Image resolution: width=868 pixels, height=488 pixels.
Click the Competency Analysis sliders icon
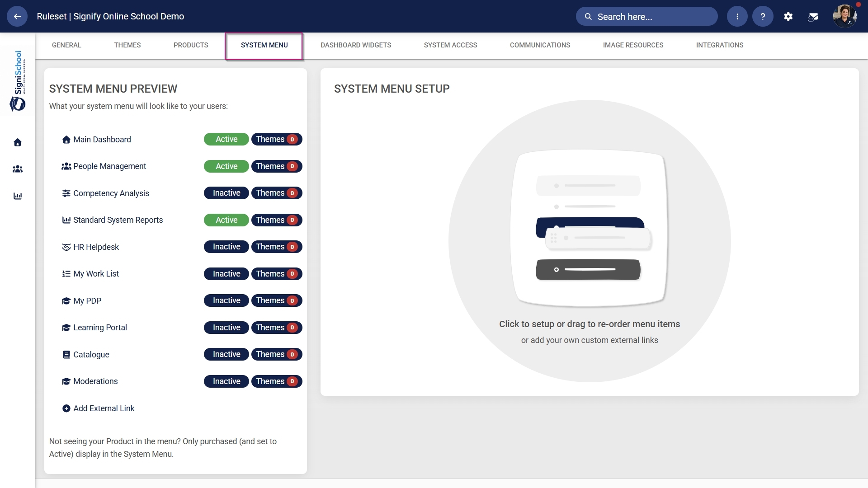[x=66, y=193]
